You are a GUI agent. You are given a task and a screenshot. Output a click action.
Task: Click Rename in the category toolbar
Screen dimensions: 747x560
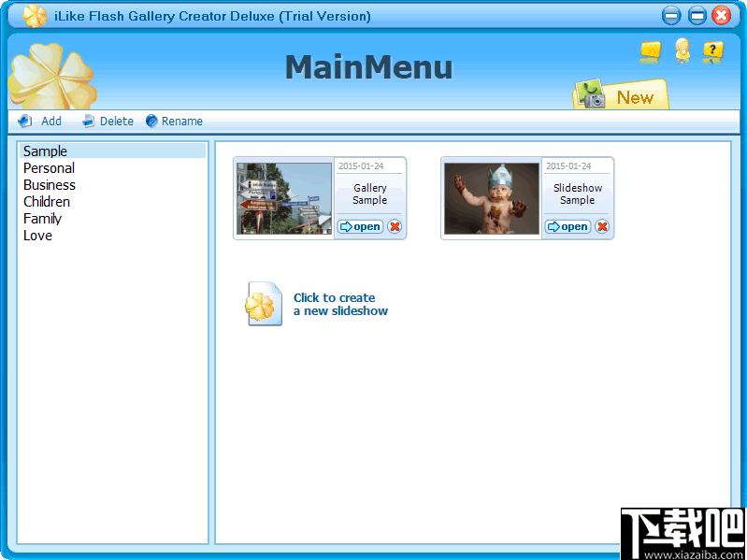175,122
